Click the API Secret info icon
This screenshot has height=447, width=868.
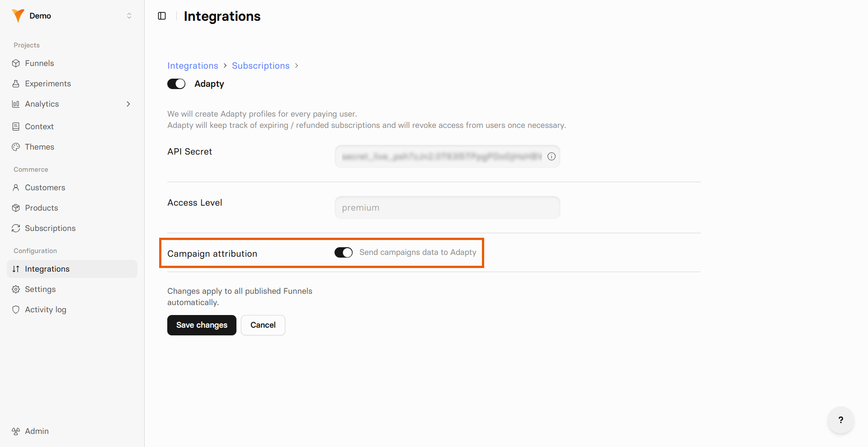click(x=552, y=156)
